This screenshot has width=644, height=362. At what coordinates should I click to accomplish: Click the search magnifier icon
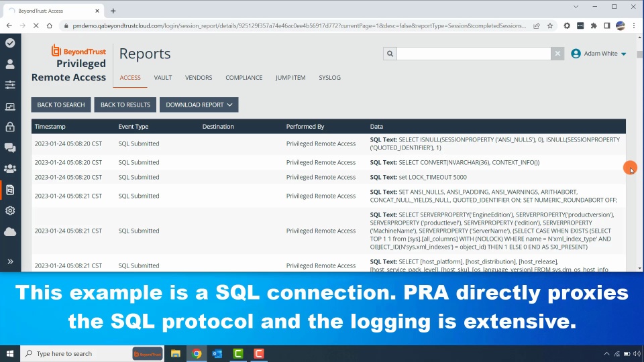(390, 54)
